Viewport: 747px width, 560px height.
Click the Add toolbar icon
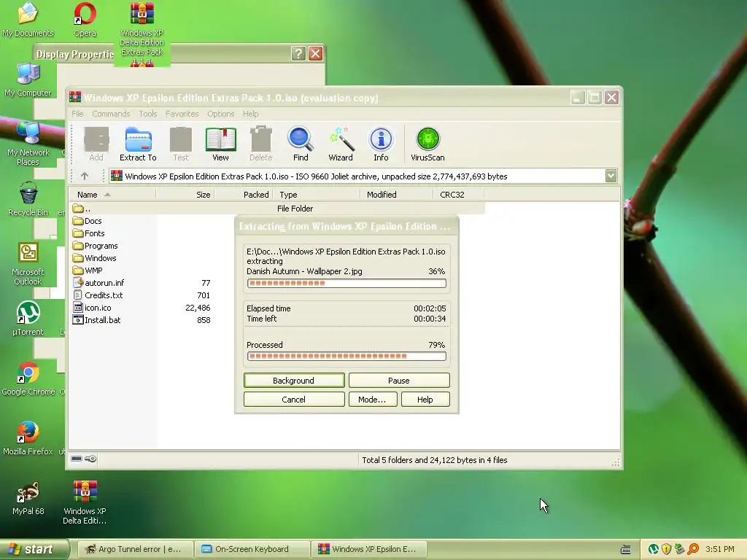96,144
